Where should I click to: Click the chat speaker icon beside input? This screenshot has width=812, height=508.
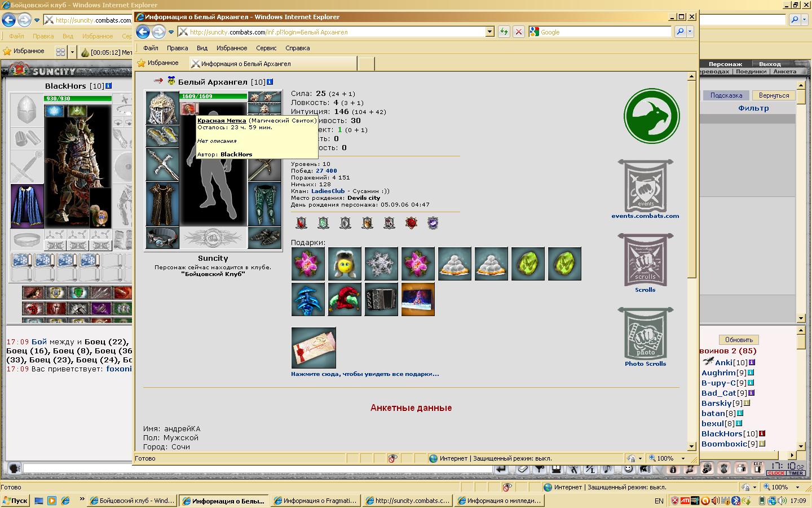[x=14, y=468]
